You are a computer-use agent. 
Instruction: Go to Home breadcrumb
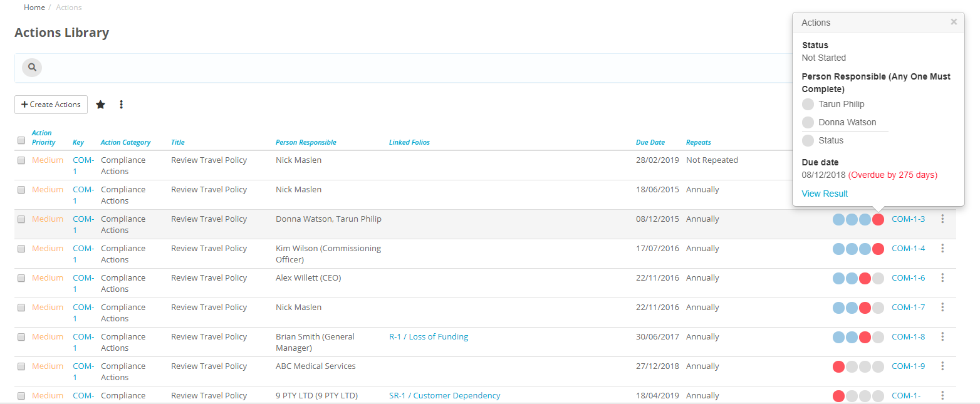[x=34, y=8]
